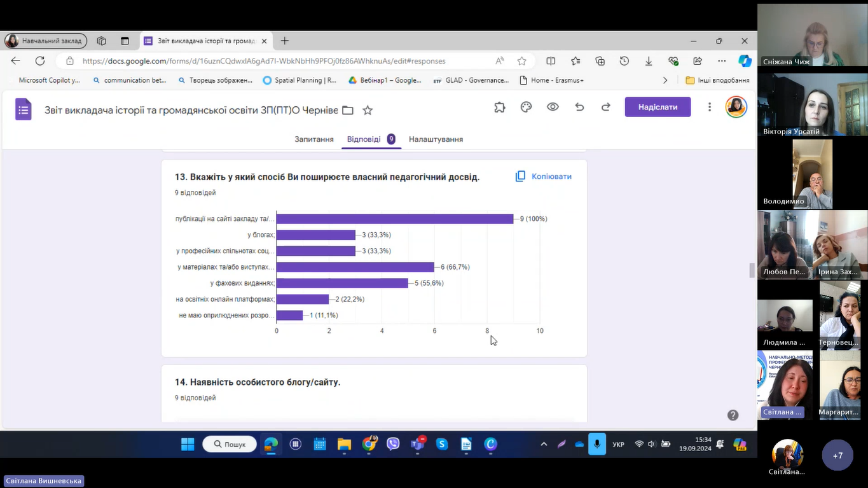Click the Надіслати send button
868x488 pixels.
point(658,107)
